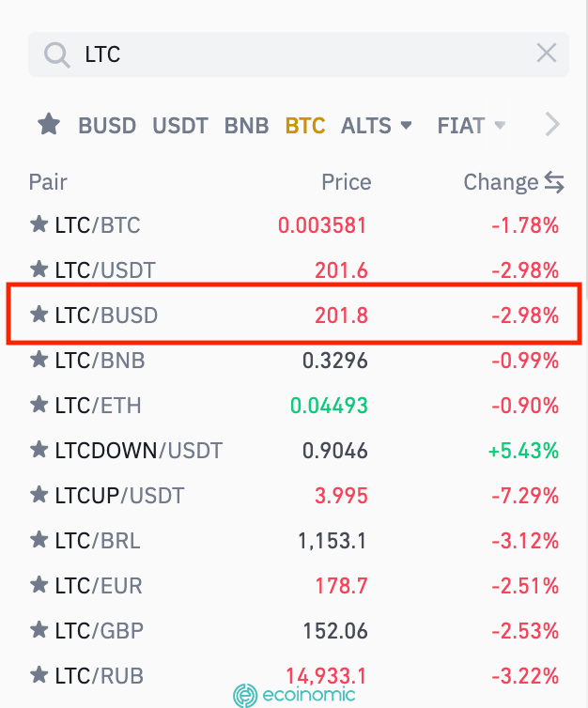Star the LTCUP/USDT pair
588x708 pixels.
tap(39, 495)
